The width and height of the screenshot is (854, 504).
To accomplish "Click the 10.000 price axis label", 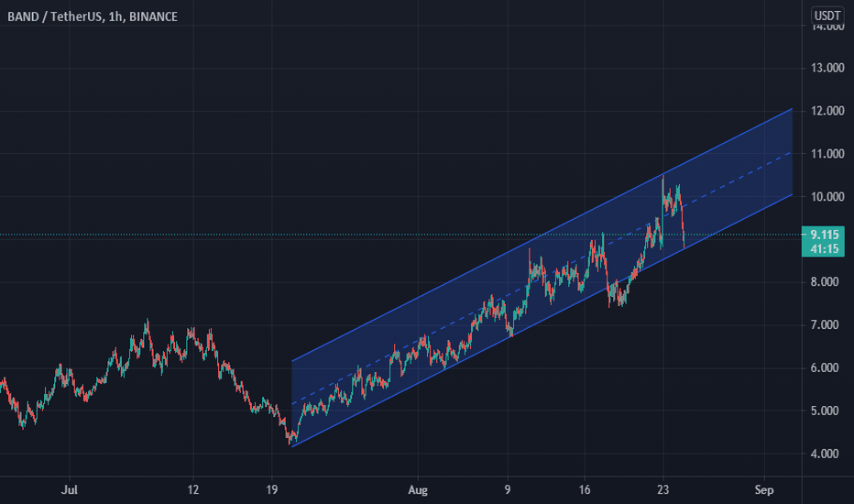I will click(827, 197).
